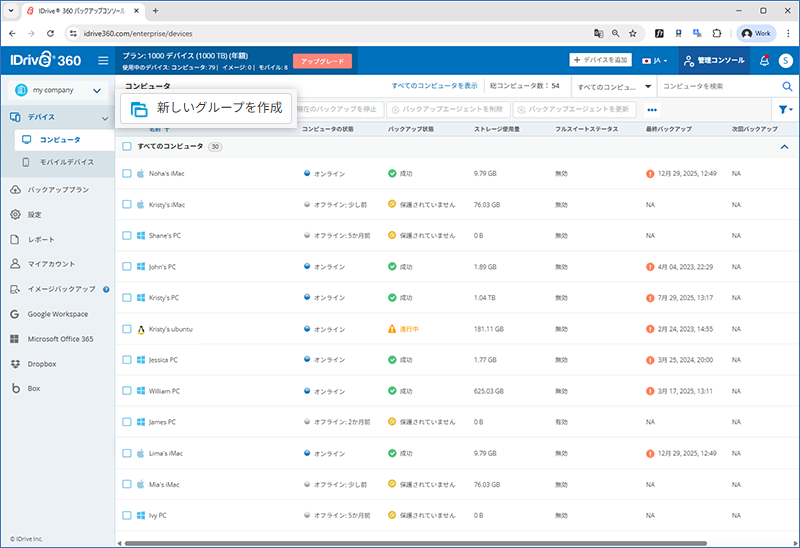Click the search magnifier icon
The width and height of the screenshot is (800, 548).
786,87
